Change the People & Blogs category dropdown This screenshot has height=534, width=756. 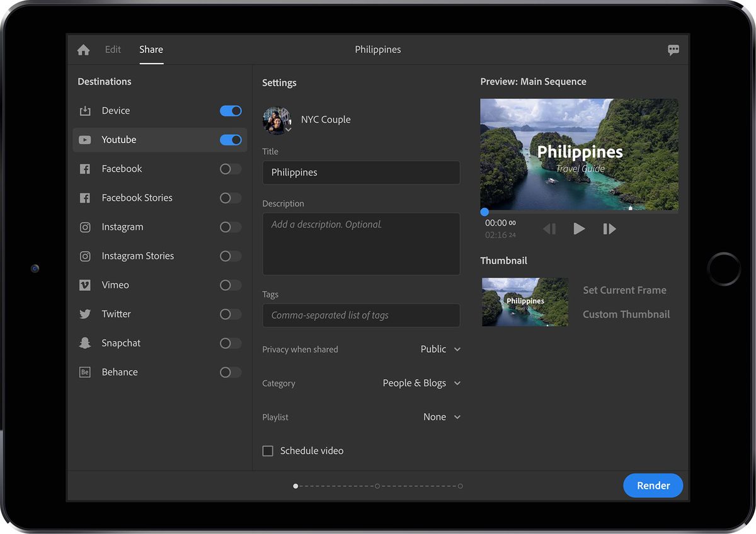coord(421,383)
